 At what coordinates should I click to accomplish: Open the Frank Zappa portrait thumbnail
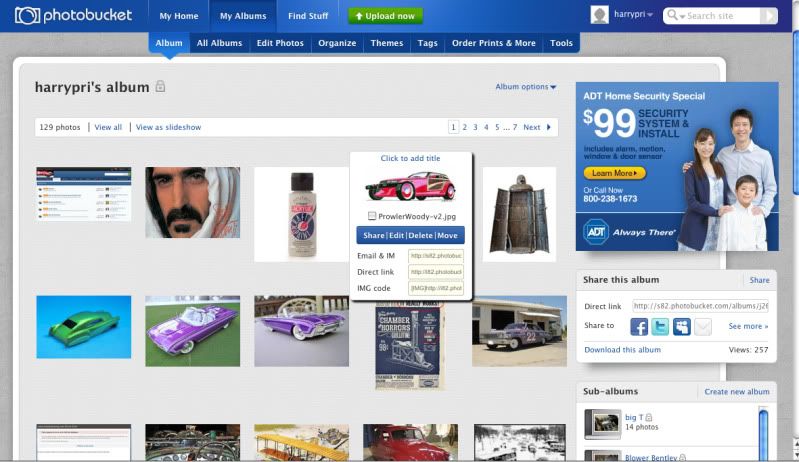click(x=192, y=202)
